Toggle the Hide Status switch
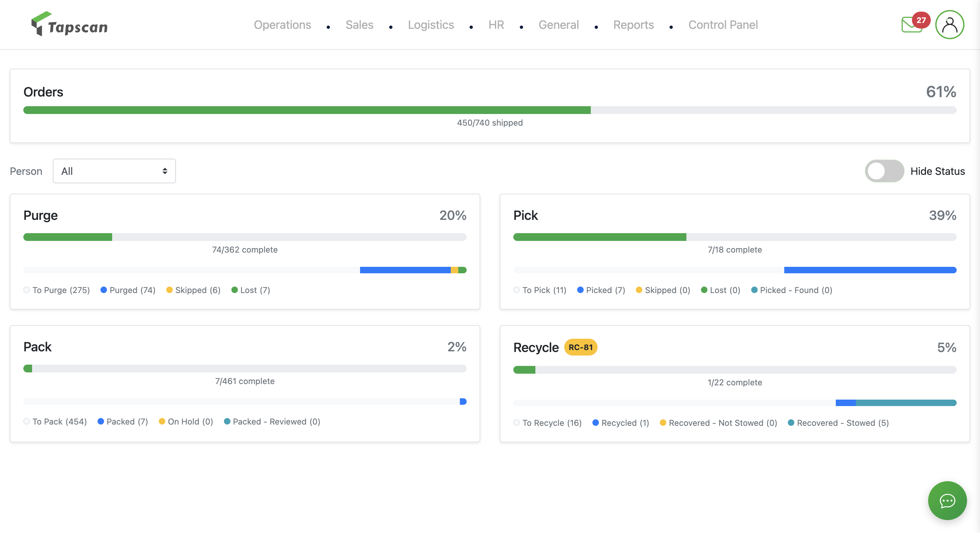The width and height of the screenshot is (980, 533). click(x=884, y=171)
